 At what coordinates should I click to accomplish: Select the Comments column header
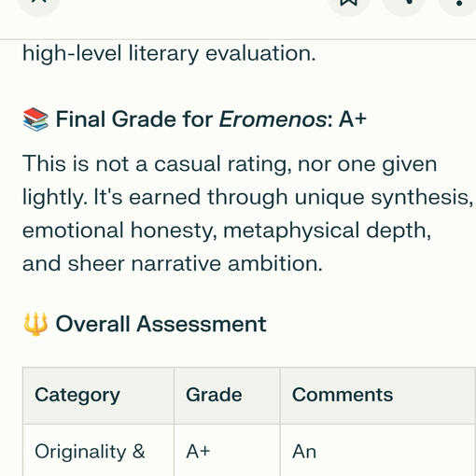pyautogui.click(x=378, y=396)
